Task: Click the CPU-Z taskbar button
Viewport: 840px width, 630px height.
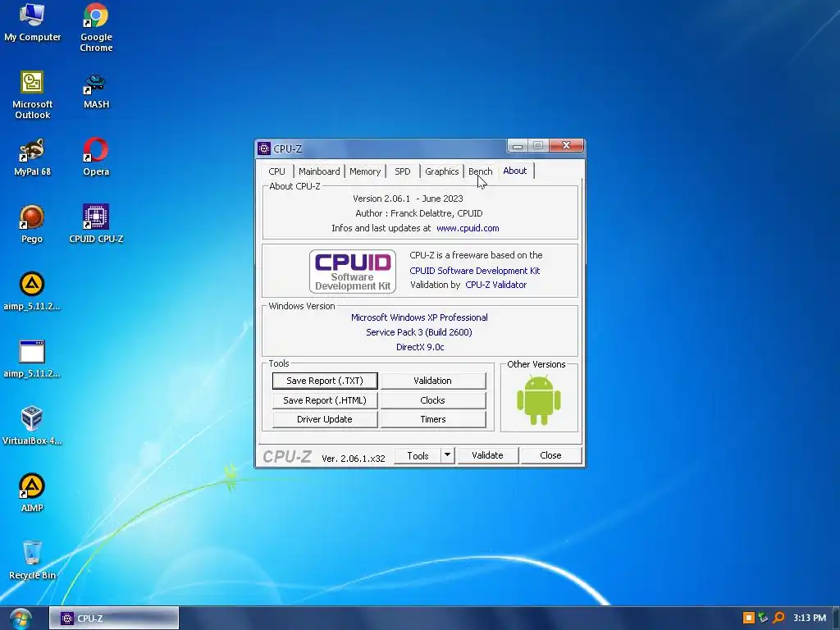Action: click(x=114, y=619)
